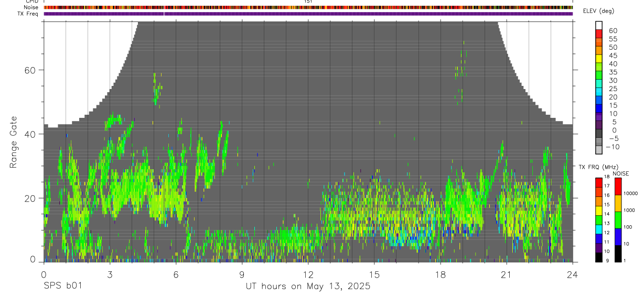Click the x-axis tick label "9"
The width and height of the screenshot is (644, 297).
tap(242, 274)
